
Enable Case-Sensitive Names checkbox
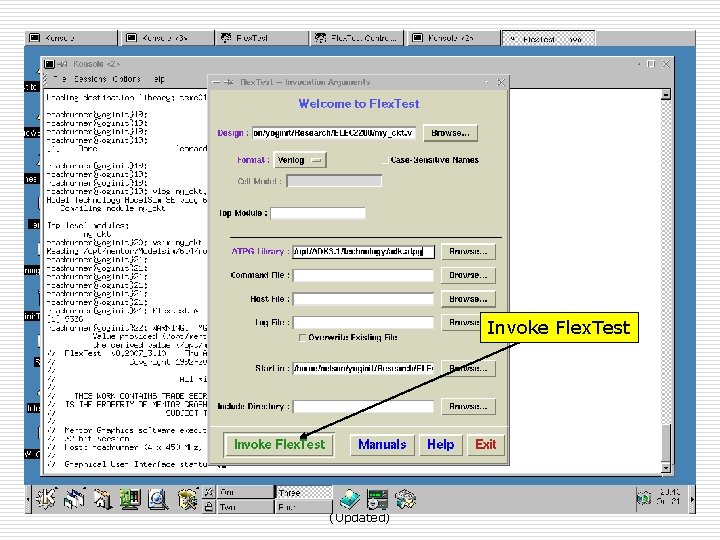(x=385, y=160)
